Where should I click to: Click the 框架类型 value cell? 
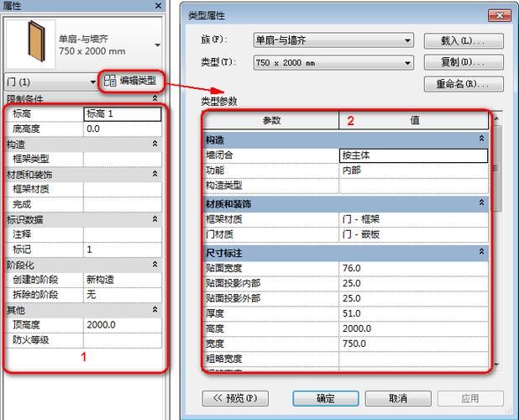click(x=123, y=160)
